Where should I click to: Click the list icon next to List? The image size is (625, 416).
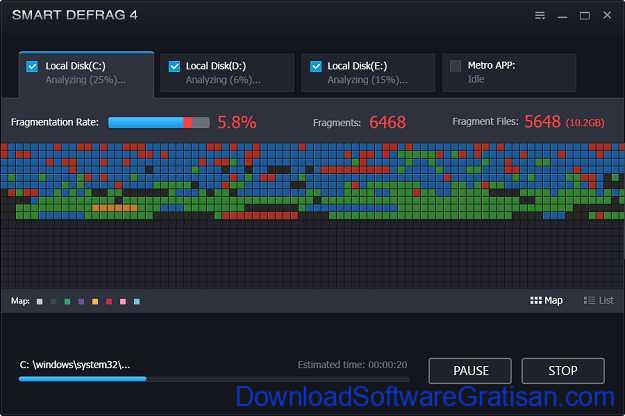(589, 300)
